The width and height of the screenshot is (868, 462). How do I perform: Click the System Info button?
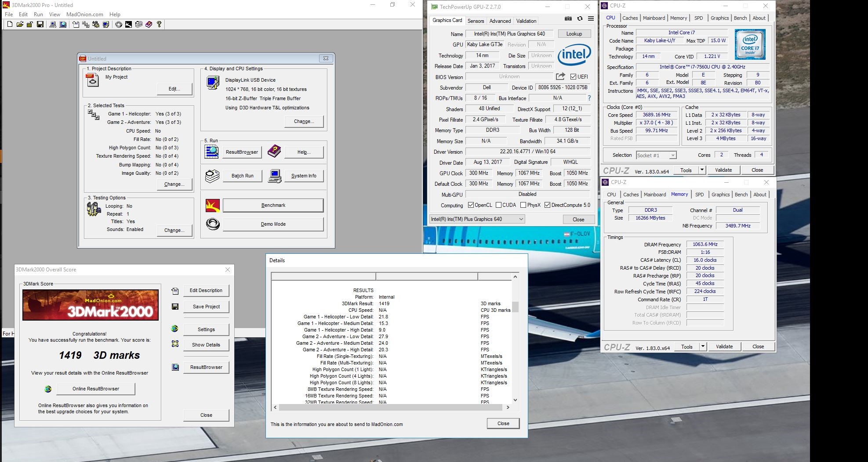(304, 176)
